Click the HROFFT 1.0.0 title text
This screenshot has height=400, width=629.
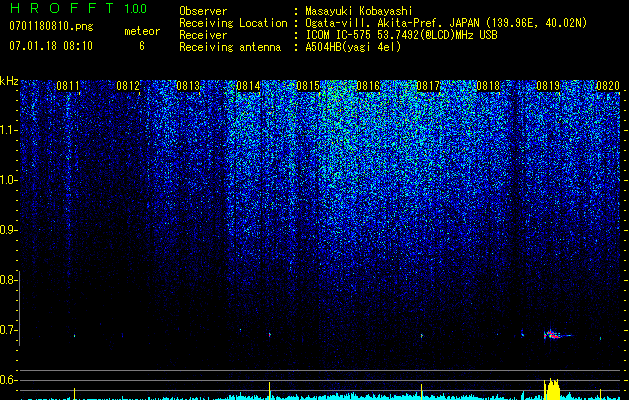click(x=78, y=8)
